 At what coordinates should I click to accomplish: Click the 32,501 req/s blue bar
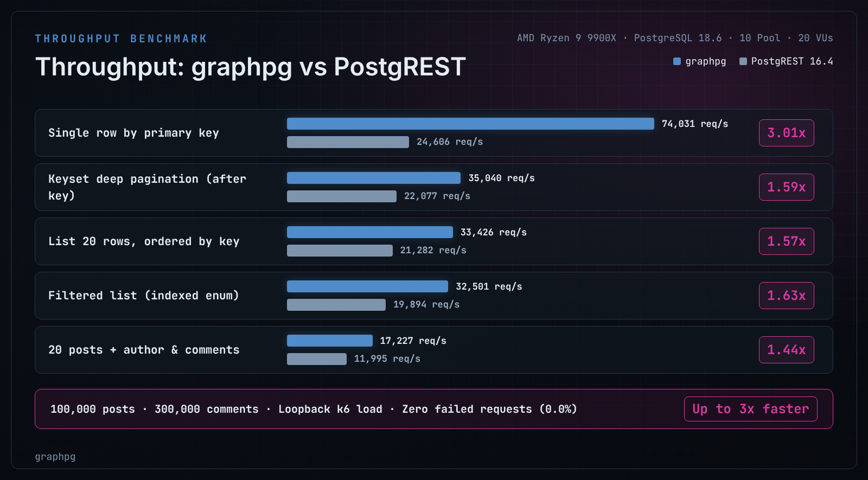pyautogui.click(x=367, y=286)
